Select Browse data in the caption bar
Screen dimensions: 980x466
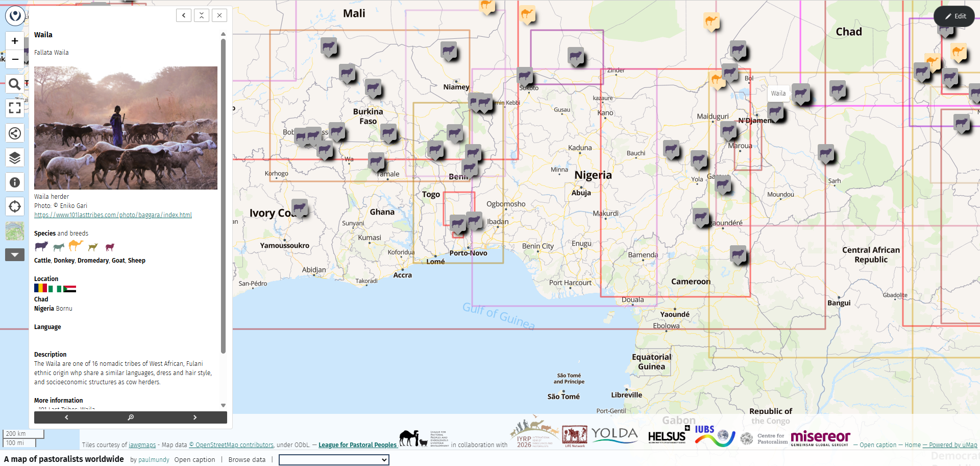[x=247, y=460]
